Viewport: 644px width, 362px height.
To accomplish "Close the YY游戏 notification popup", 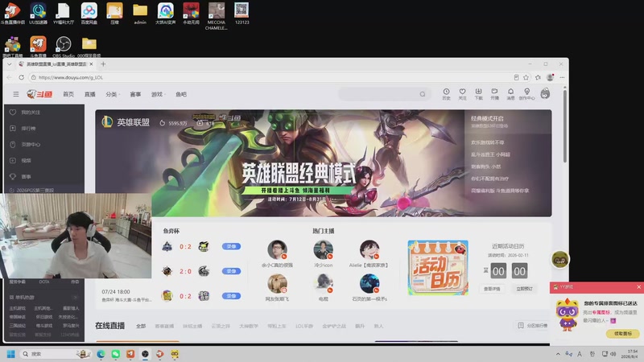I will coord(638,287).
